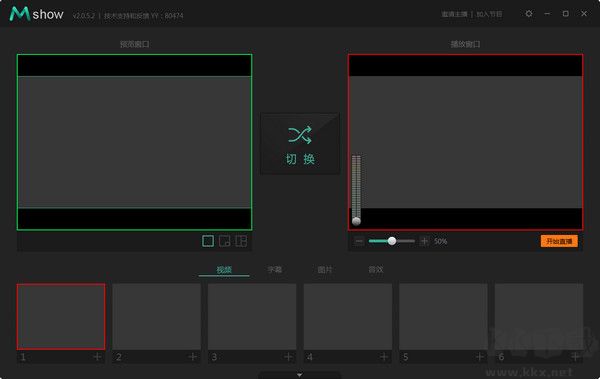Viewport: 600px width, 379px height.
Task: Switch to the 视频 tab
Action: tap(224, 270)
